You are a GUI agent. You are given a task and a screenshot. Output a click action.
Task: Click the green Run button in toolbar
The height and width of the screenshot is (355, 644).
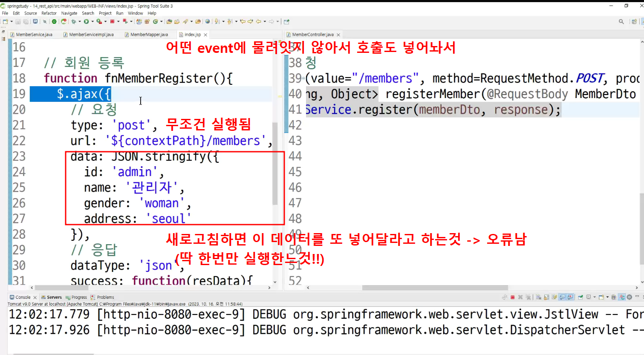86,21
